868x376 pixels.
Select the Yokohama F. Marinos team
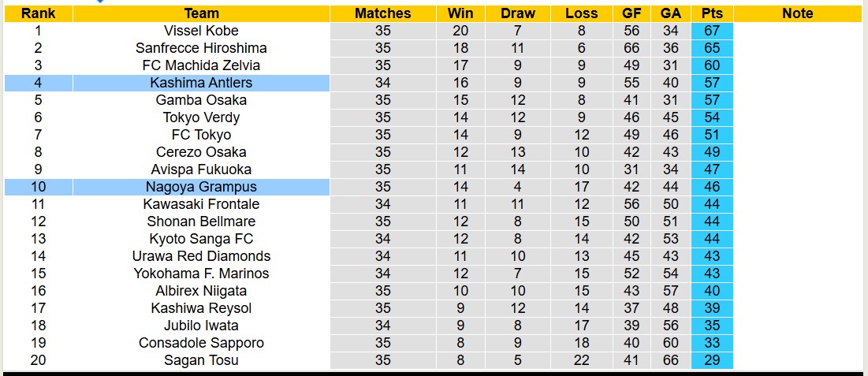click(201, 274)
